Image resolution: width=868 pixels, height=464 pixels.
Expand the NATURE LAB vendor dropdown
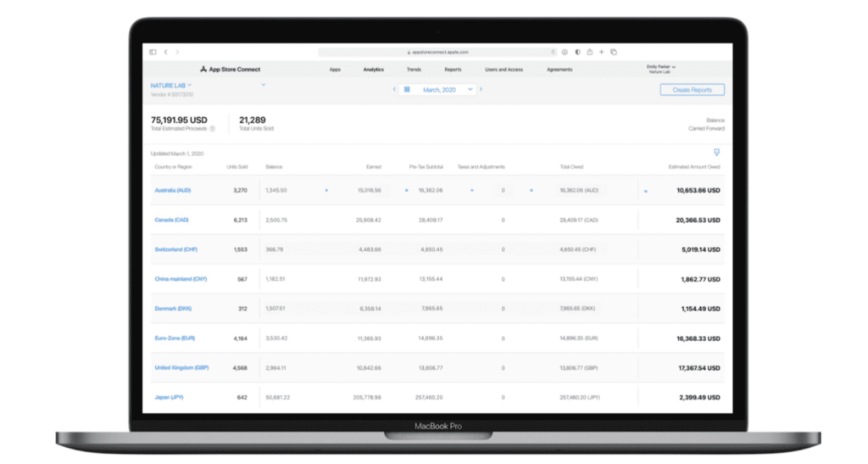171,86
